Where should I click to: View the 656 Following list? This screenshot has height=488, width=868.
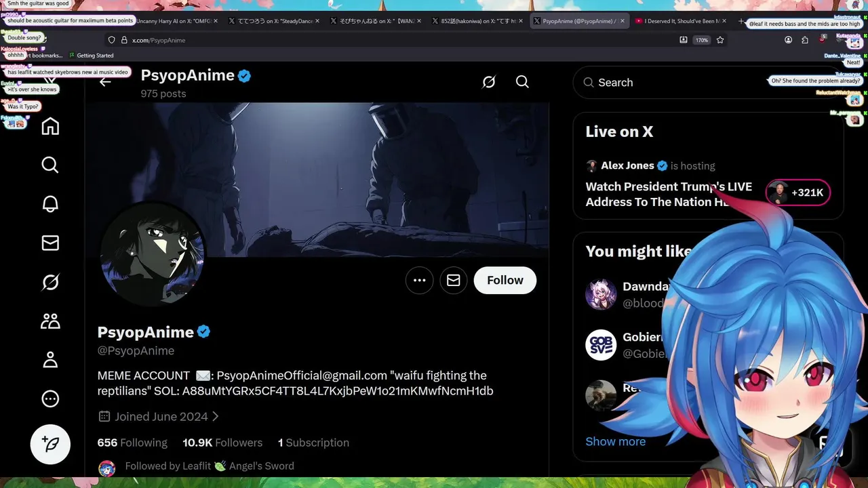132,443
